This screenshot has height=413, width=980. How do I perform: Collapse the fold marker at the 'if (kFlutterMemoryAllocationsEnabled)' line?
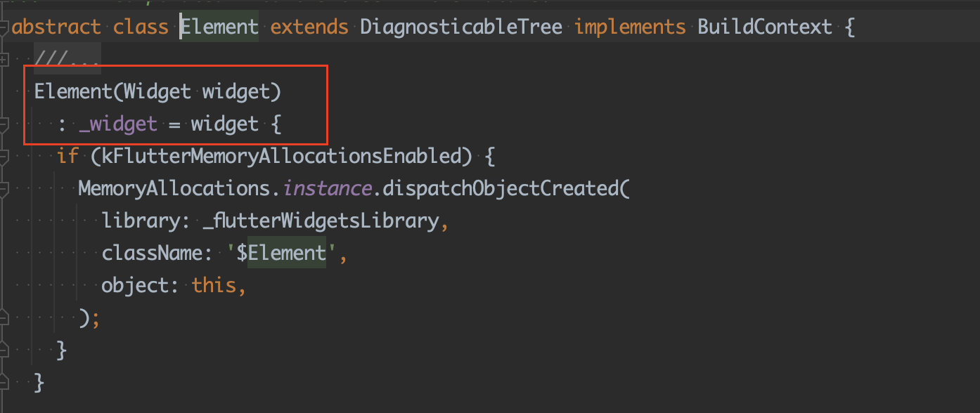pyautogui.click(x=4, y=157)
